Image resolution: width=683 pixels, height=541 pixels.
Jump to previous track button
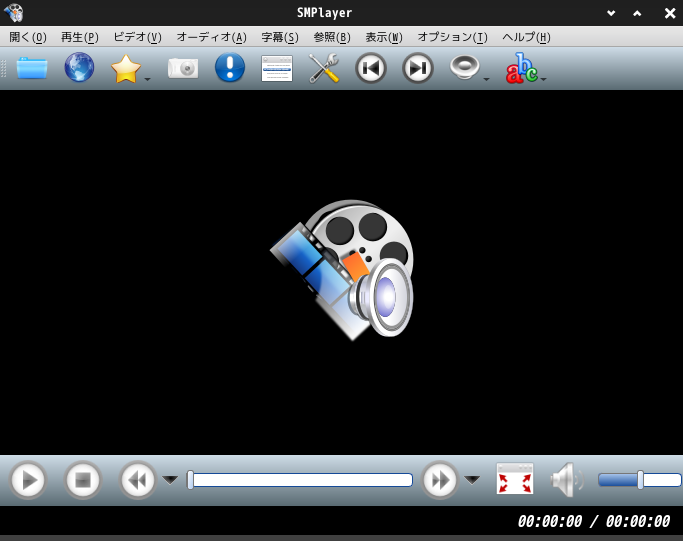371,68
